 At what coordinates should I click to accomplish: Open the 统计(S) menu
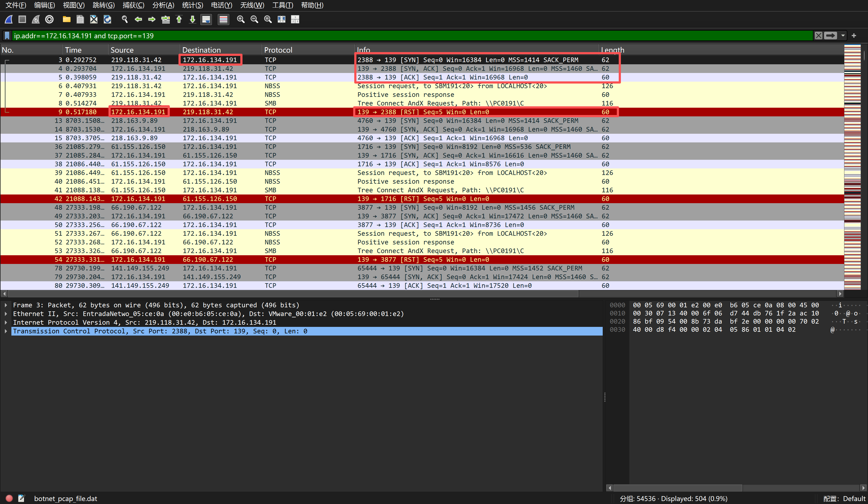[192, 5]
